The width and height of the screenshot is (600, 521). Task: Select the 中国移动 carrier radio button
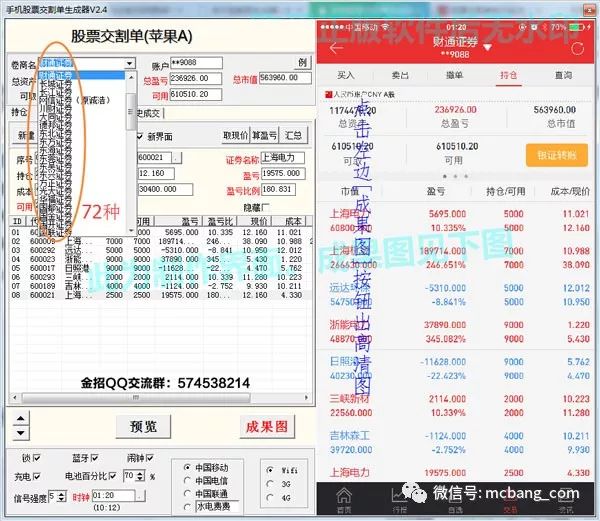188,467
